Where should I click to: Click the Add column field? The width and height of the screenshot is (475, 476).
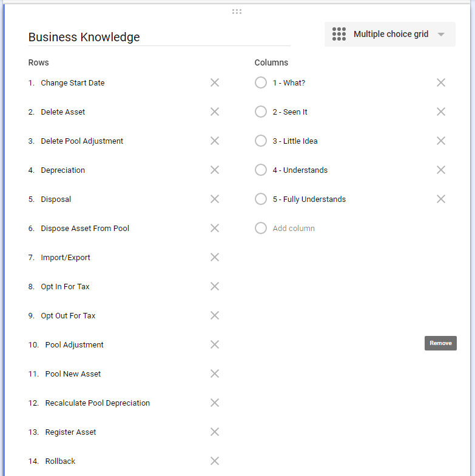click(294, 228)
